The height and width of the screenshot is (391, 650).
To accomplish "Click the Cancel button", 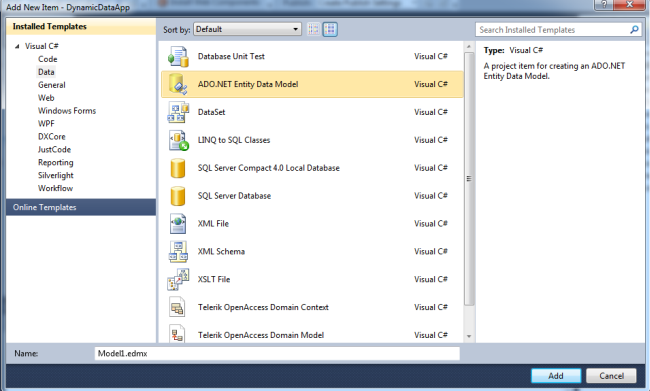I will 611,376.
